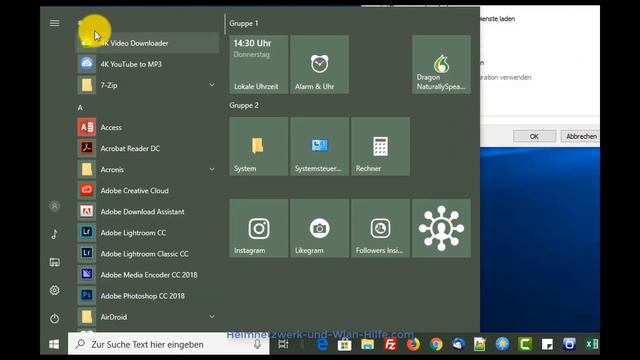Viewport: 640px width, 360px height.
Task: Launch Firefox from the taskbar
Action: point(413,344)
